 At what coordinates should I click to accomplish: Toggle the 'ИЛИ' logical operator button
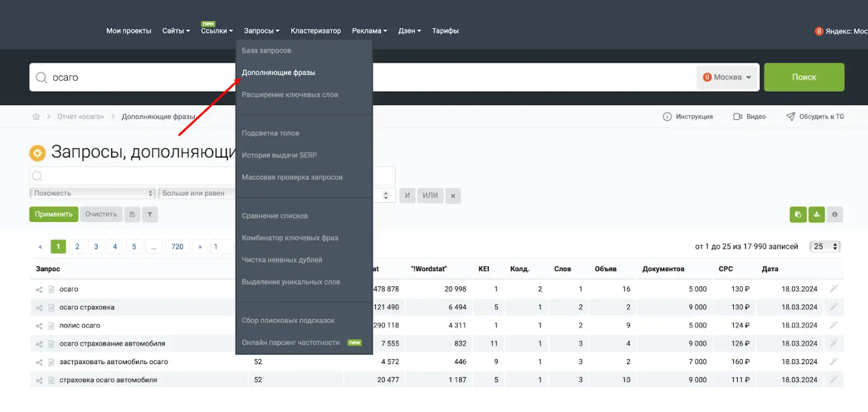pos(430,196)
